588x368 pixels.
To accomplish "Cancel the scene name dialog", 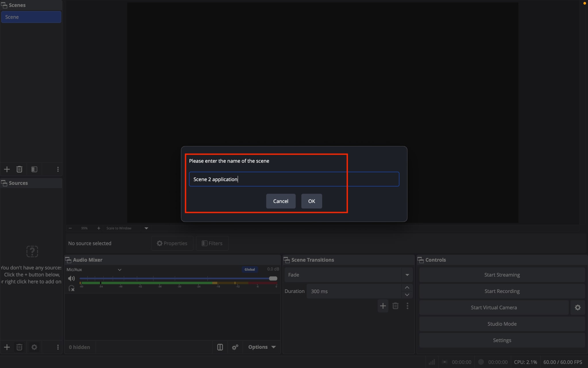I will tap(281, 201).
